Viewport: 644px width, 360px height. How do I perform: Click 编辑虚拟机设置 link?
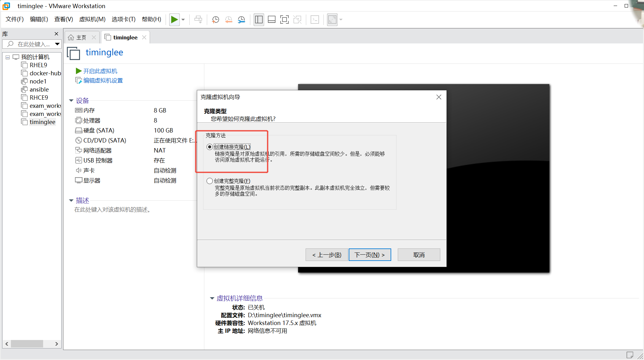click(x=103, y=81)
